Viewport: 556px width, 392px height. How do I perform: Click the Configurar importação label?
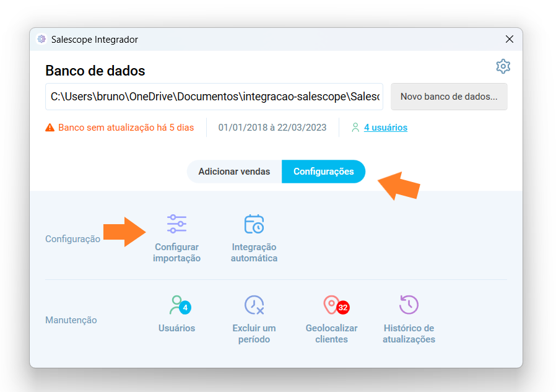(x=176, y=253)
